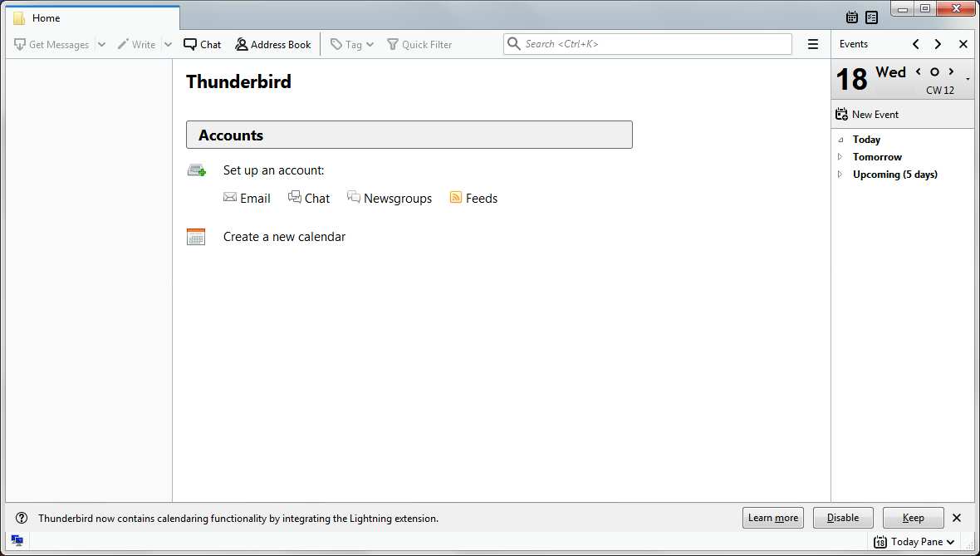Set up an Email account
980x556 pixels.
[247, 199]
